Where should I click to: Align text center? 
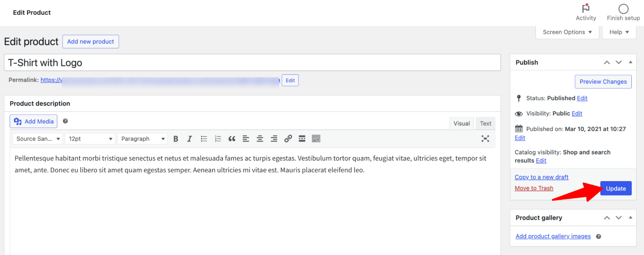(x=260, y=139)
